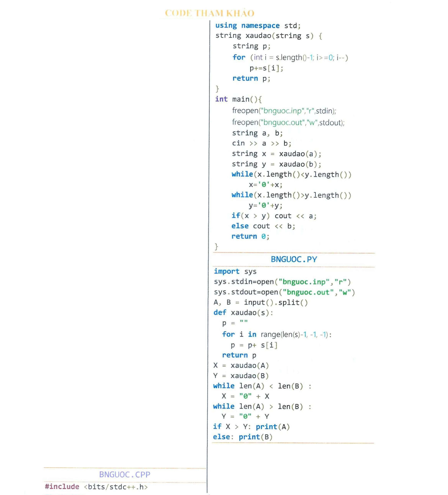448x495 pixels.
Task: Click the C++ line 'string p;'
Action: click(x=252, y=46)
